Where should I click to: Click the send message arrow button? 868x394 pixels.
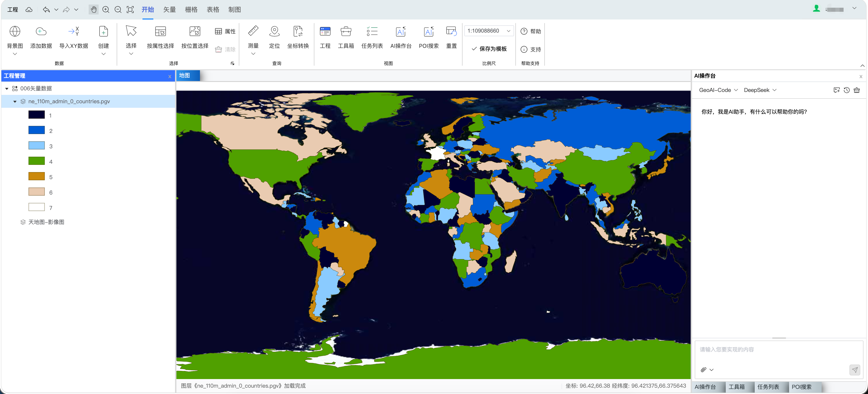click(x=854, y=370)
